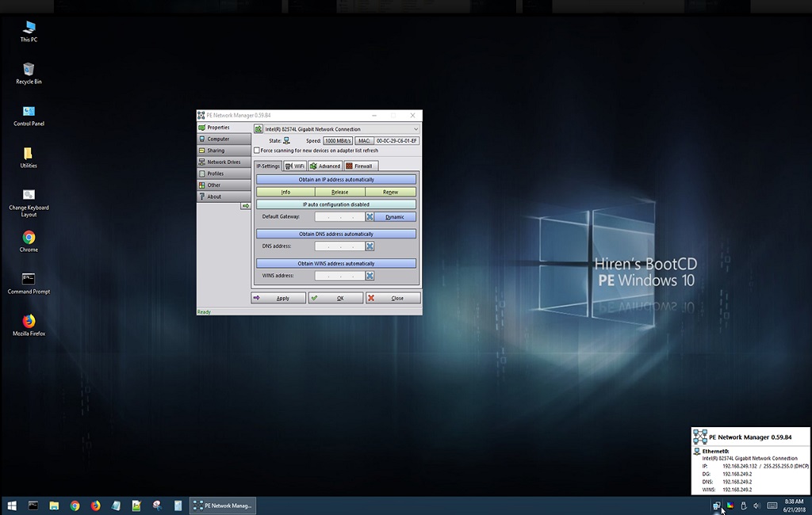Clear DNS address with its X icon

point(370,246)
